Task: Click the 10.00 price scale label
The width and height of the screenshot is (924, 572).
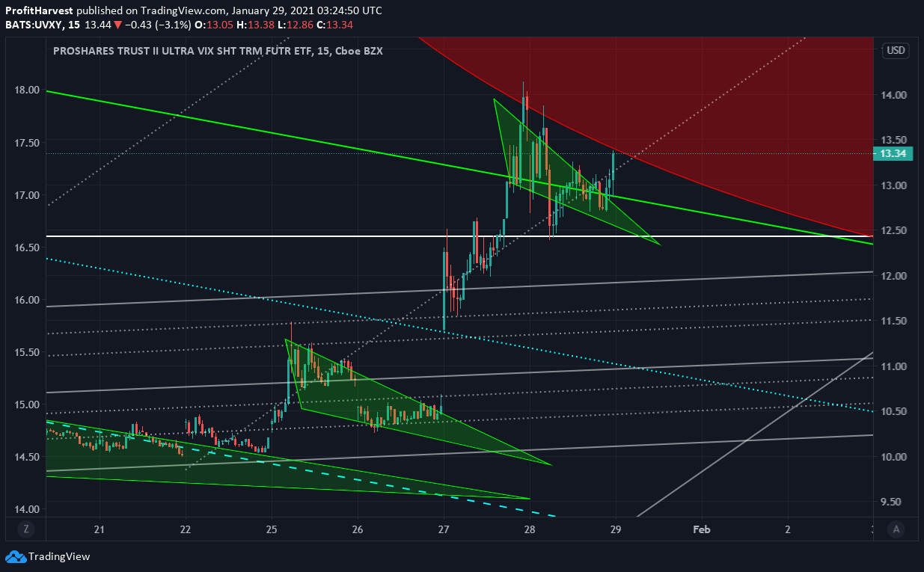Action: coord(895,457)
